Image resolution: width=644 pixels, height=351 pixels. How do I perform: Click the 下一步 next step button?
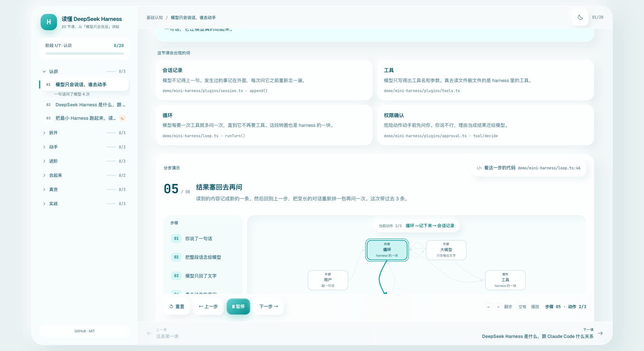click(269, 307)
